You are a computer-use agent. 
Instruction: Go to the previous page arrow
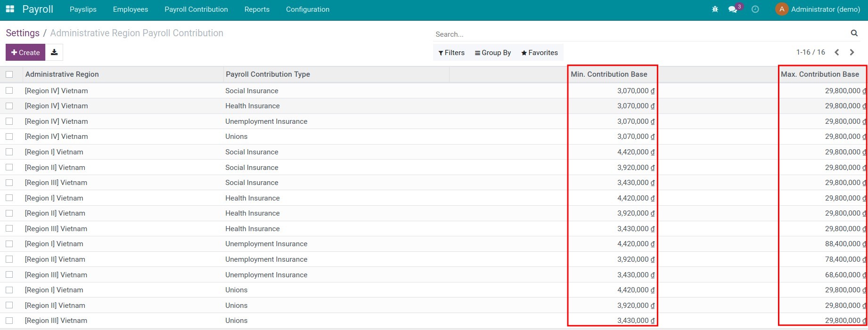click(837, 52)
